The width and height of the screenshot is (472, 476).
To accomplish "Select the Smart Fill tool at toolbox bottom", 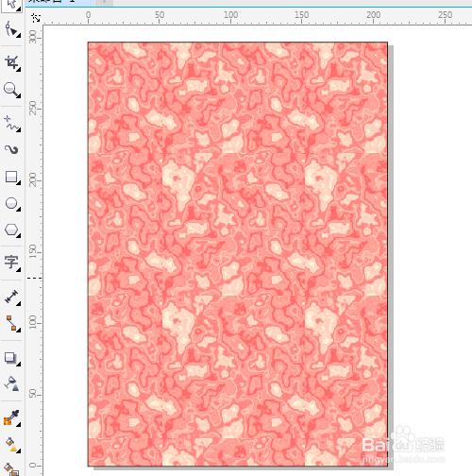I will (11, 469).
